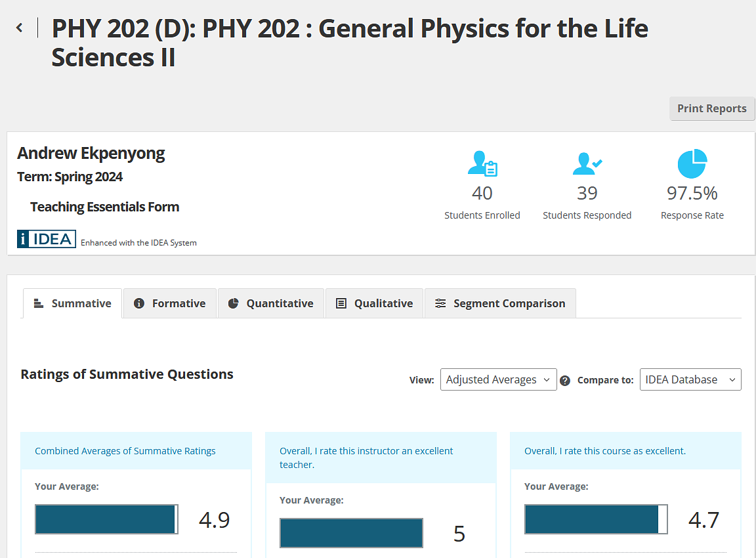
Task: Click the Teaching Essentials Form label
Action: coord(104,207)
